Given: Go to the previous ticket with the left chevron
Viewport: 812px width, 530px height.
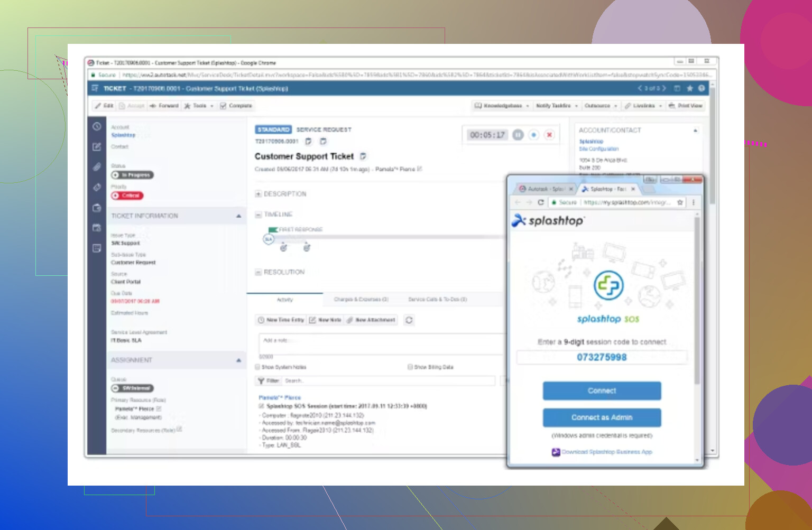Looking at the screenshot, I should 640,88.
